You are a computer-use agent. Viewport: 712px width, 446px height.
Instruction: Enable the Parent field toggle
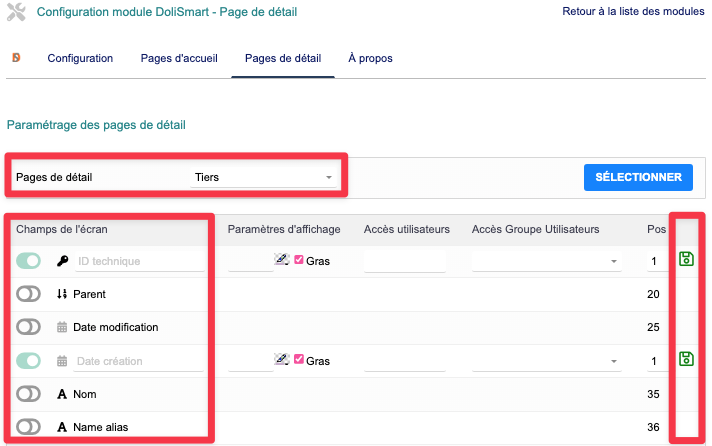(x=29, y=294)
